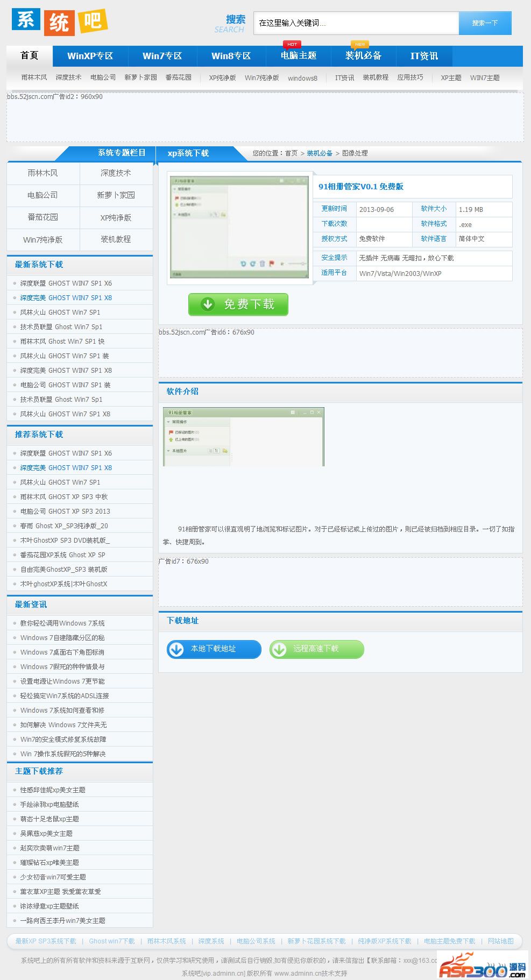Open 电脑公司 in the sidebar category grid
The height and width of the screenshot is (980, 531).
(43, 195)
